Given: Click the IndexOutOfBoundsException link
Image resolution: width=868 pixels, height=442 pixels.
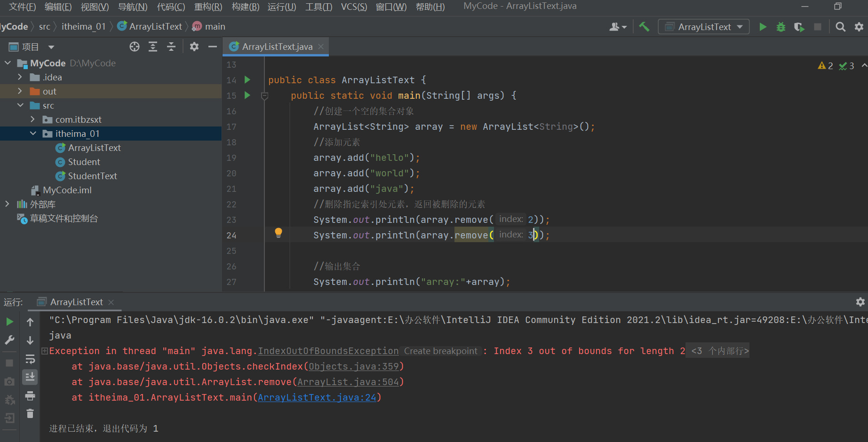Looking at the screenshot, I should 328,351.
